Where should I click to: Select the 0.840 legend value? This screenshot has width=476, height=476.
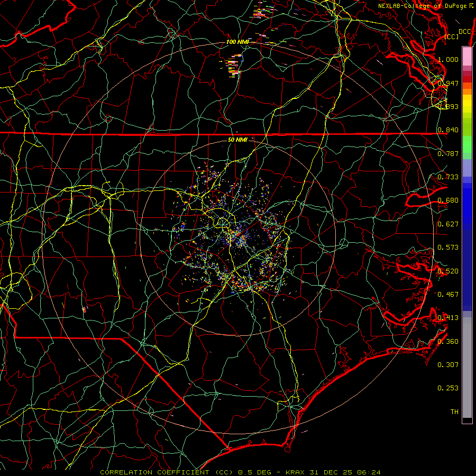point(448,130)
